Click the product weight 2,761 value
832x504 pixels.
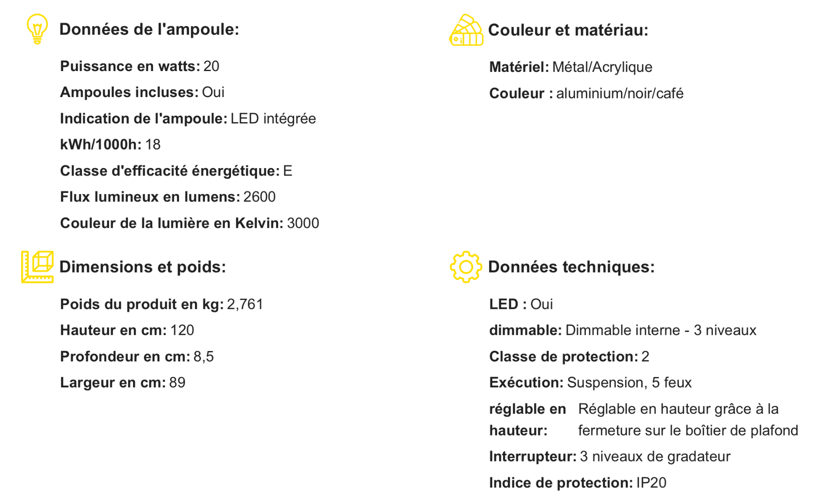tap(245, 304)
